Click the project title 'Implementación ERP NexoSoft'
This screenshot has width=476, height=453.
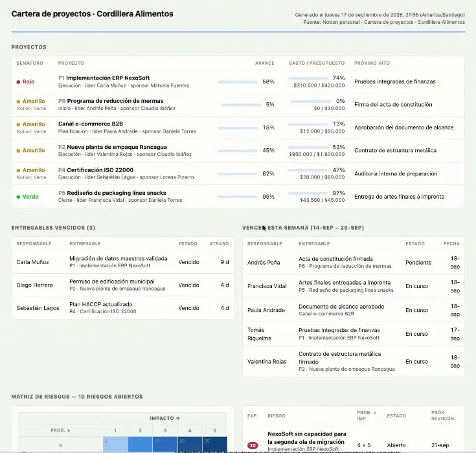click(108, 78)
